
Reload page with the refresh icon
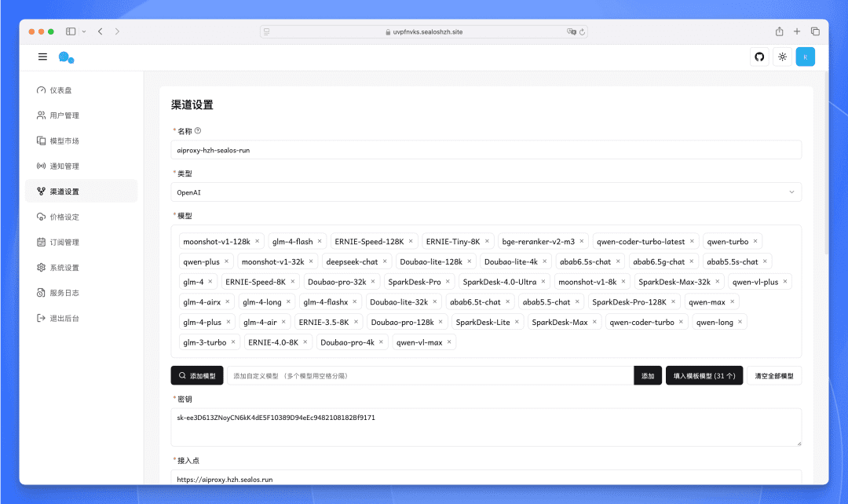click(x=582, y=32)
